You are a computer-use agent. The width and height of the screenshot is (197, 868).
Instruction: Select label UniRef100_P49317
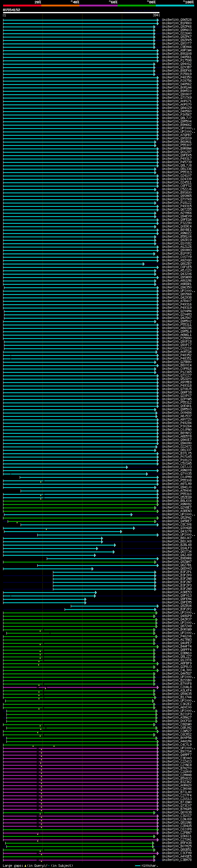[x=177, y=159]
